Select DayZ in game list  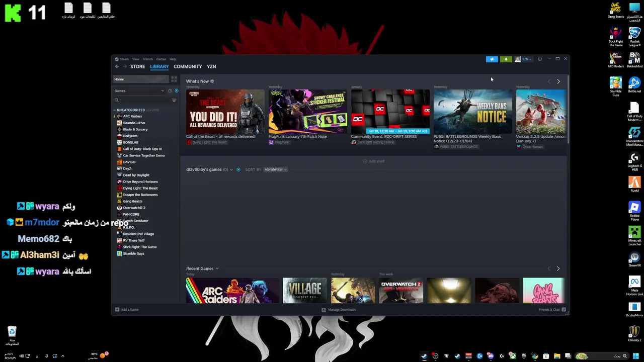(x=127, y=168)
